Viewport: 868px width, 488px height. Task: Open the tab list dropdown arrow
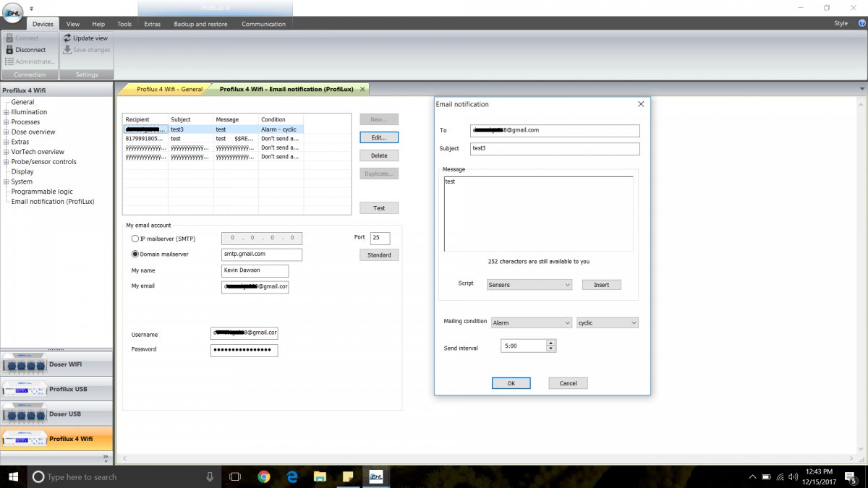pos(861,89)
